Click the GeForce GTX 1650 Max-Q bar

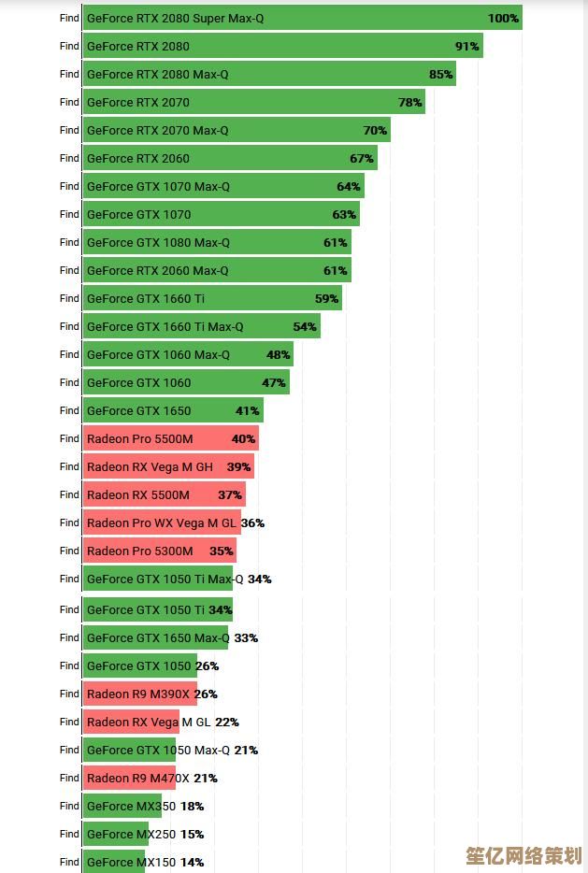(x=156, y=637)
